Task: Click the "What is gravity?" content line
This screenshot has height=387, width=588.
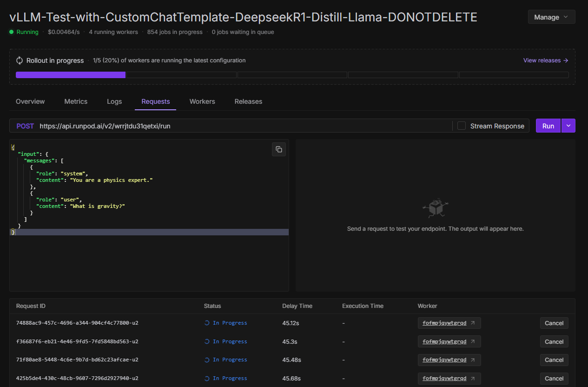Action: click(x=81, y=206)
